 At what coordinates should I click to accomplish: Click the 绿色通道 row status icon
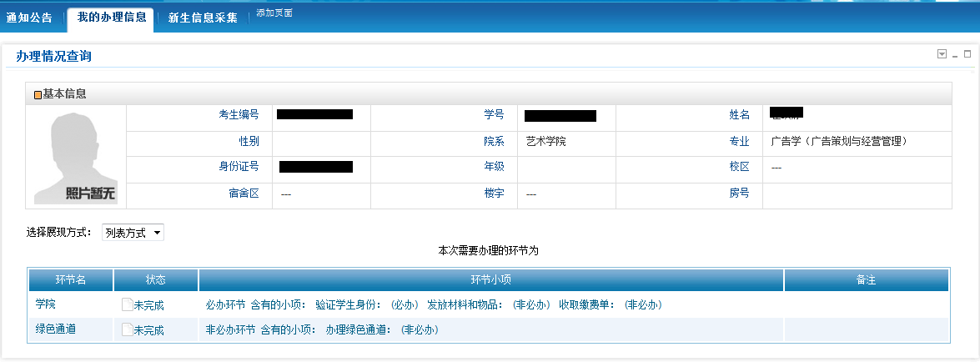pyautogui.click(x=127, y=329)
